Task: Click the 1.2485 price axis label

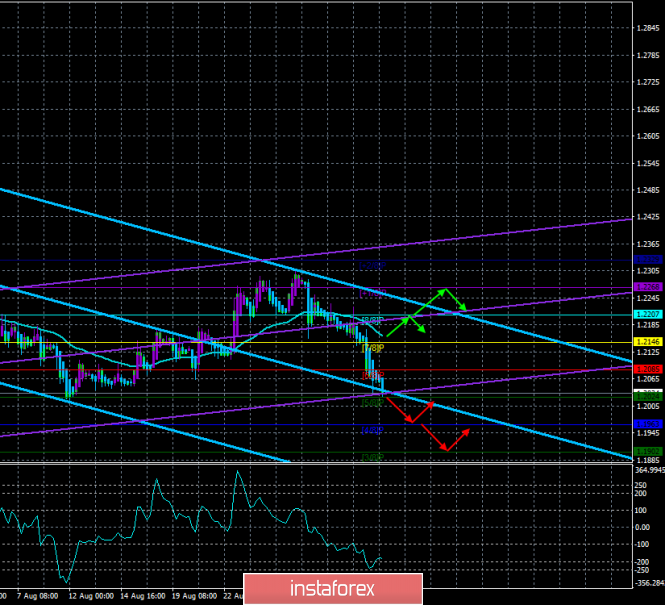Action: click(648, 190)
